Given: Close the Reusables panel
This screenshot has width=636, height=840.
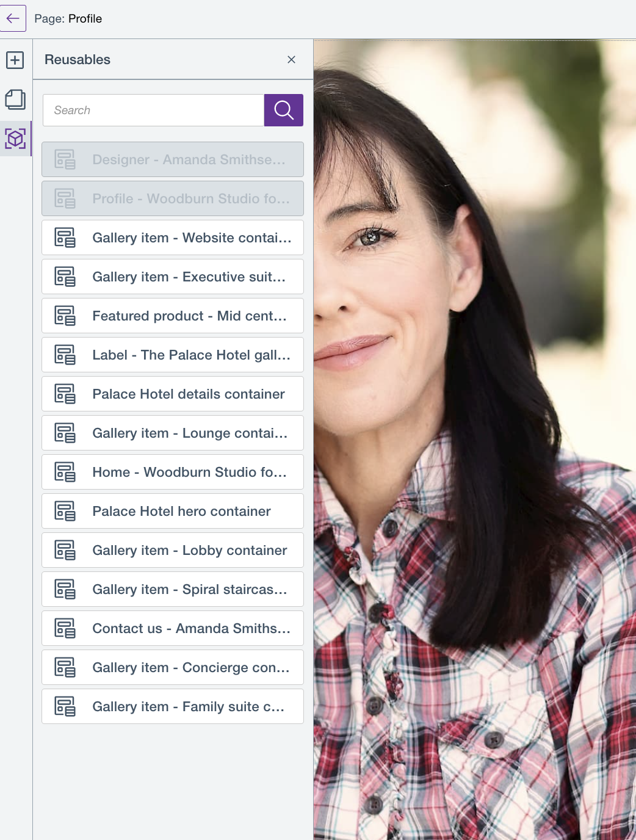Looking at the screenshot, I should coord(291,59).
